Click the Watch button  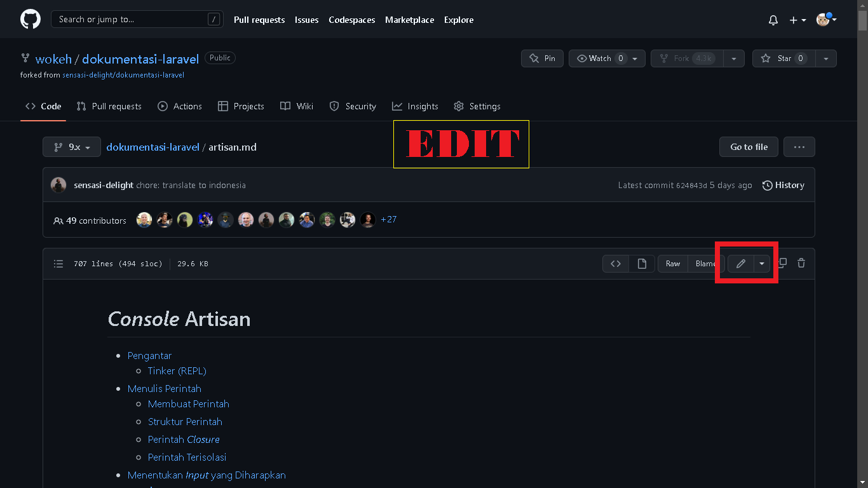[607, 58]
